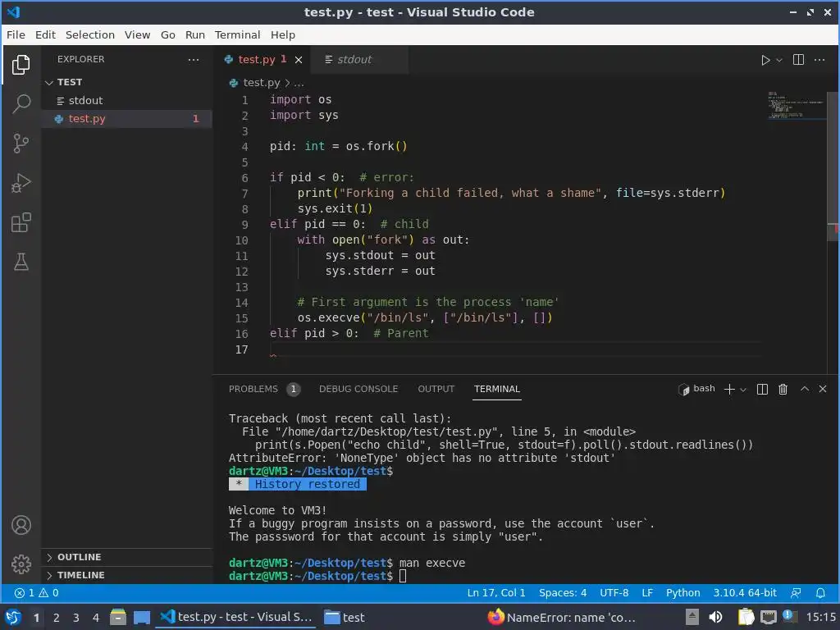Open the Help menu
This screenshot has height=630, width=840.
coord(283,34)
